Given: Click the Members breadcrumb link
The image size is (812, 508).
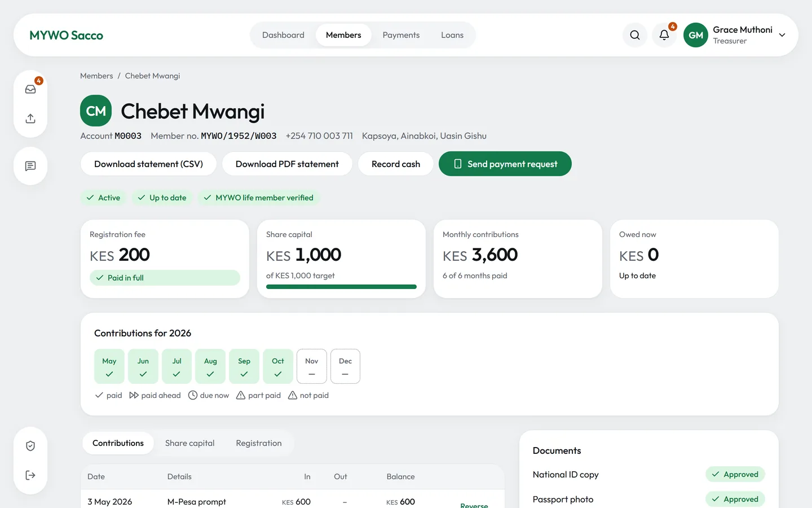Looking at the screenshot, I should pyautogui.click(x=96, y=76).
